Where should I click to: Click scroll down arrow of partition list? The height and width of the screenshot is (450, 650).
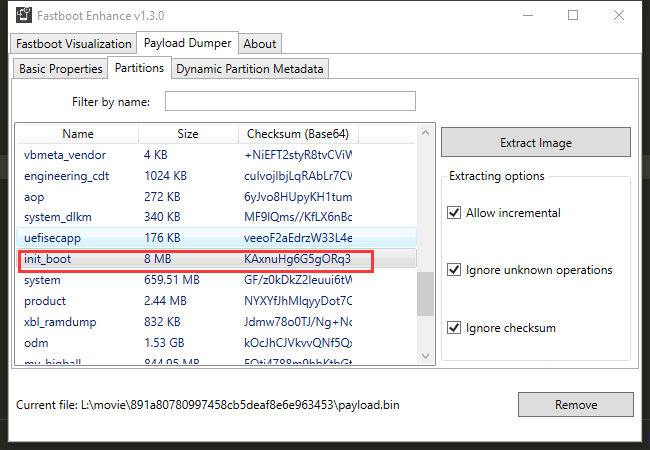[425, 356]
